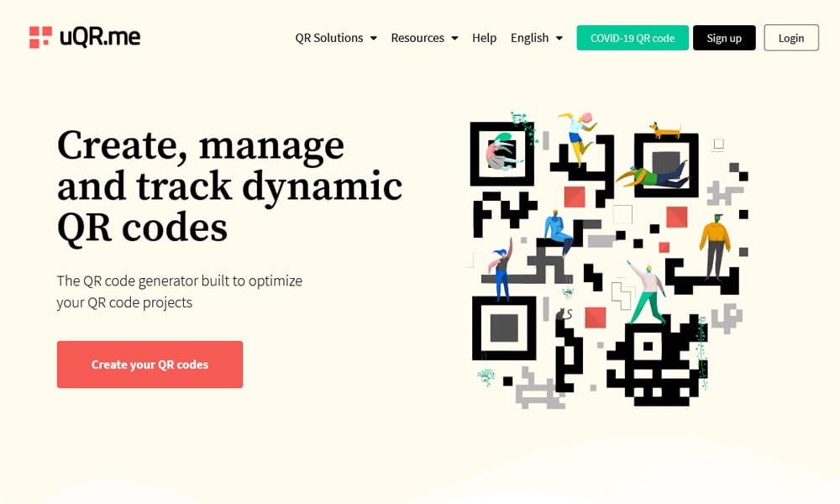
Task: Click the 'Create, manage and track' headline
Action: (x=229, y=185)
